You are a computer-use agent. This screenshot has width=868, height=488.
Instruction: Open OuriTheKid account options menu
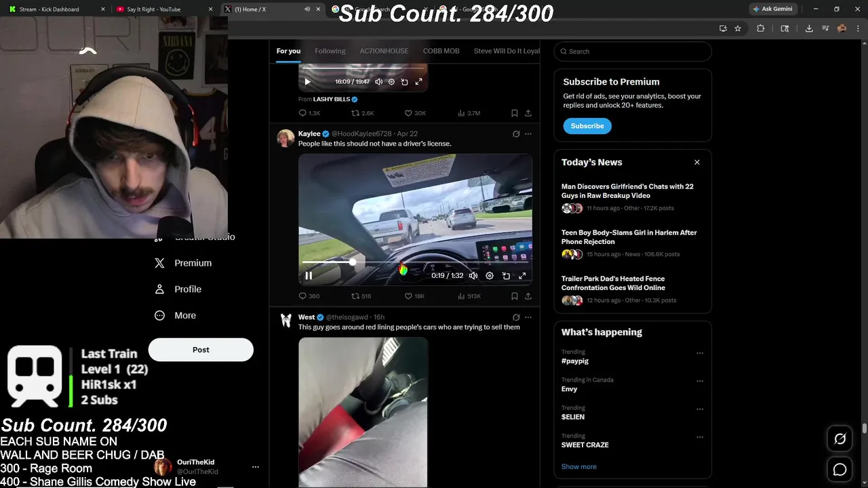256,467
